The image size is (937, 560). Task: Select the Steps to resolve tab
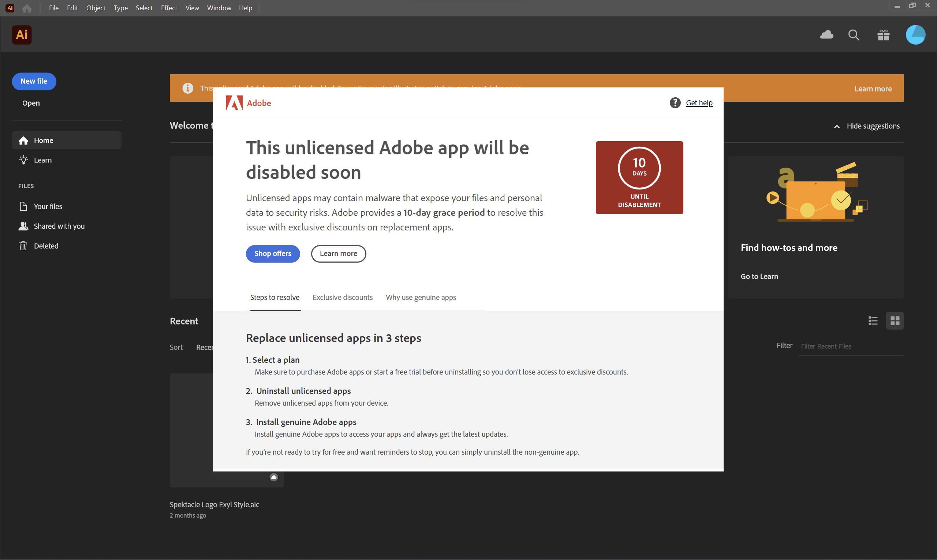tap(275, 297)
